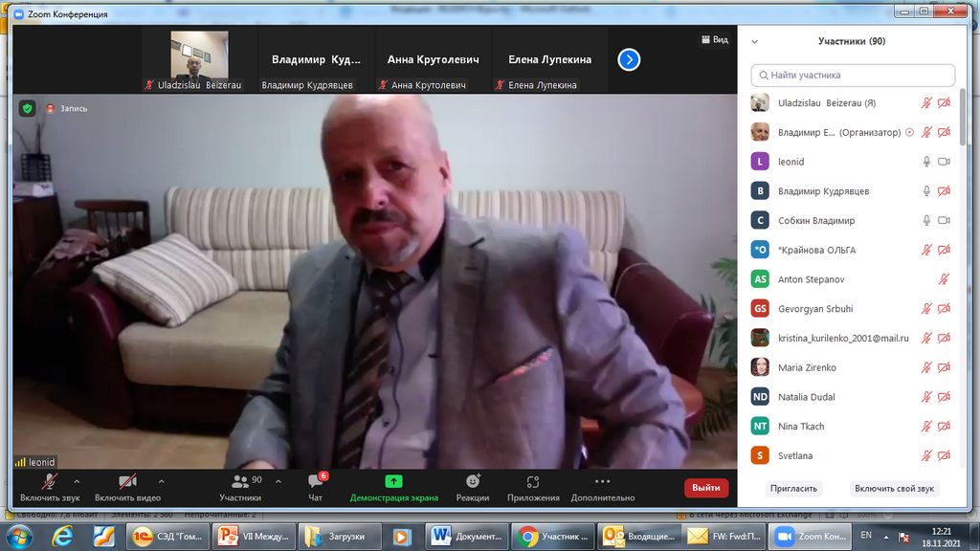This screenshot has height=551, width=980.
Task: Switch to Outlook Входящие taskbar item
Action: point(640,537)
